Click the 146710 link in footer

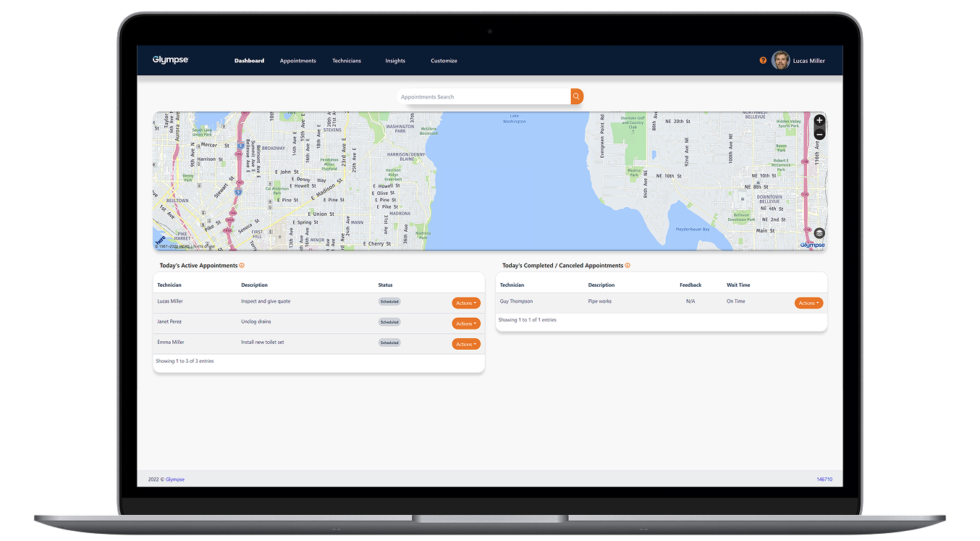[824, 479]
